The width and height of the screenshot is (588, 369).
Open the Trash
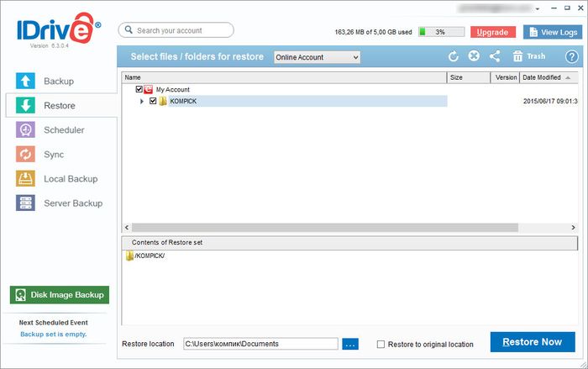(x=528, y=56)
